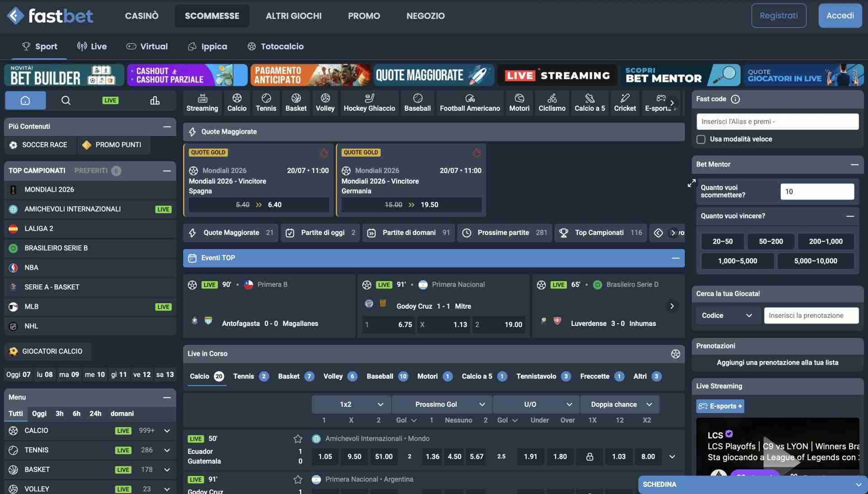
Task: Click the Registrati button
Action: (778, 16)
